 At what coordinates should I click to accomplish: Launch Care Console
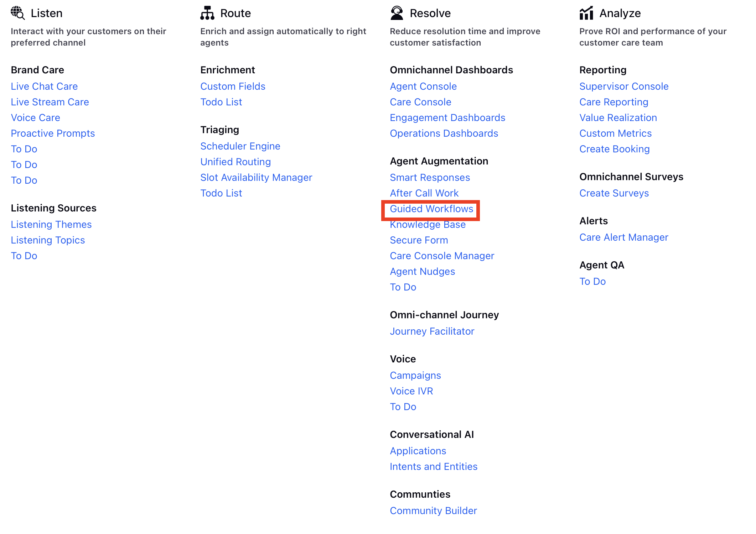[421, 102]
